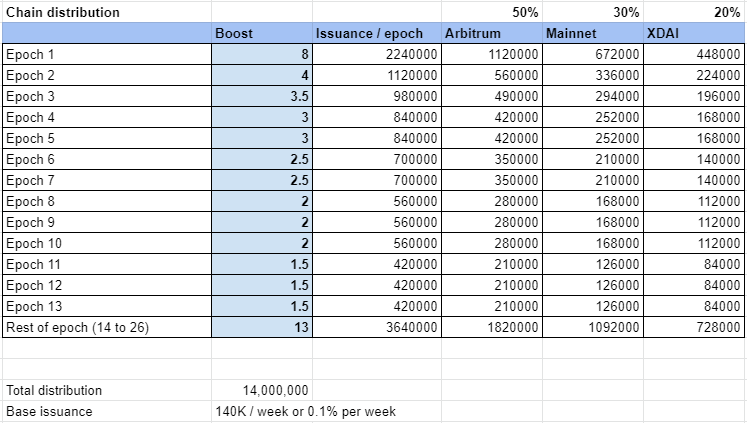Viewport: 747px width, 423px height.
Task: Select the 'Epoch 12' row label
Action: [x=107, y=285]
